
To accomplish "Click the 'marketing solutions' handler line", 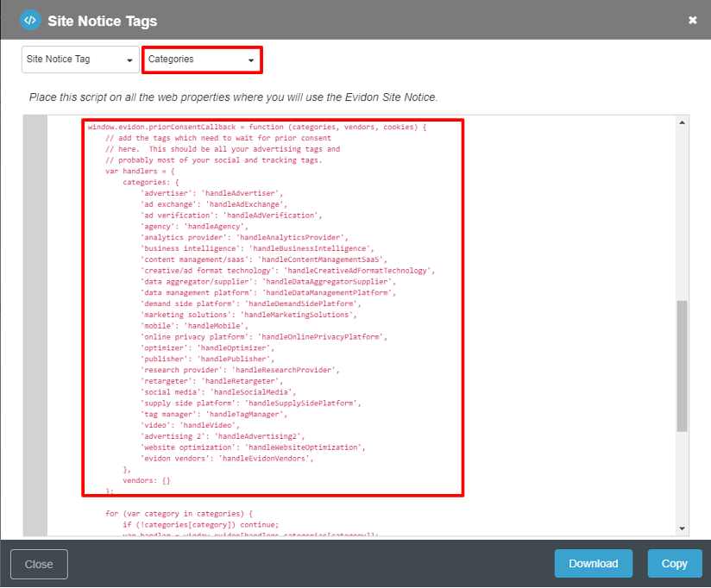I will pos(249,315).
